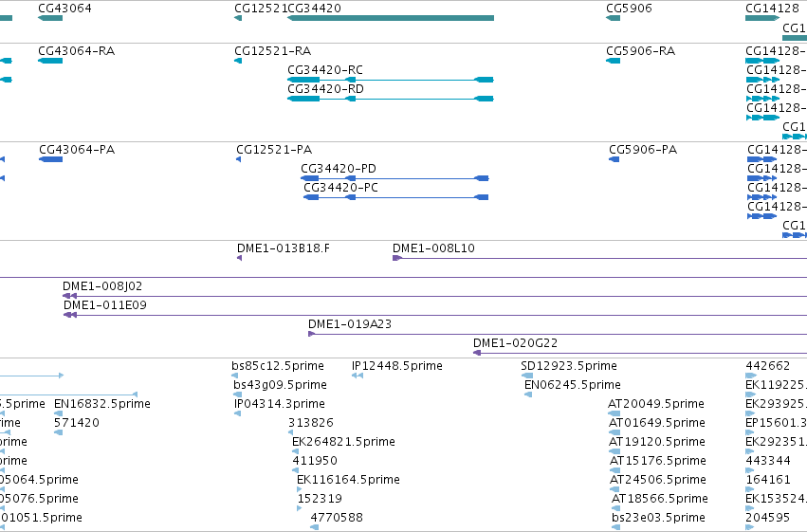This screenshot has height=532, width=807.
Task: Click the EK264821.5prime EST
Action: click(295, 451)
